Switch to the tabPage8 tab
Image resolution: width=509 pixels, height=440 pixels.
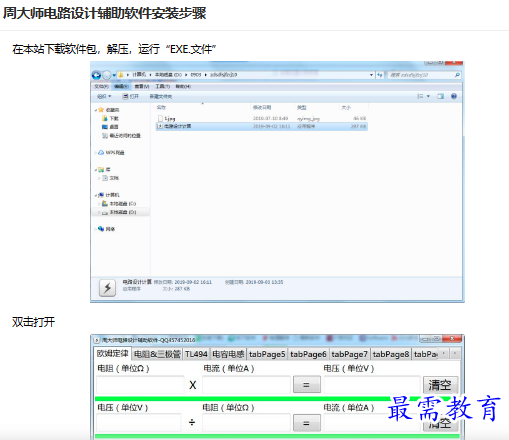coord(391,354)
